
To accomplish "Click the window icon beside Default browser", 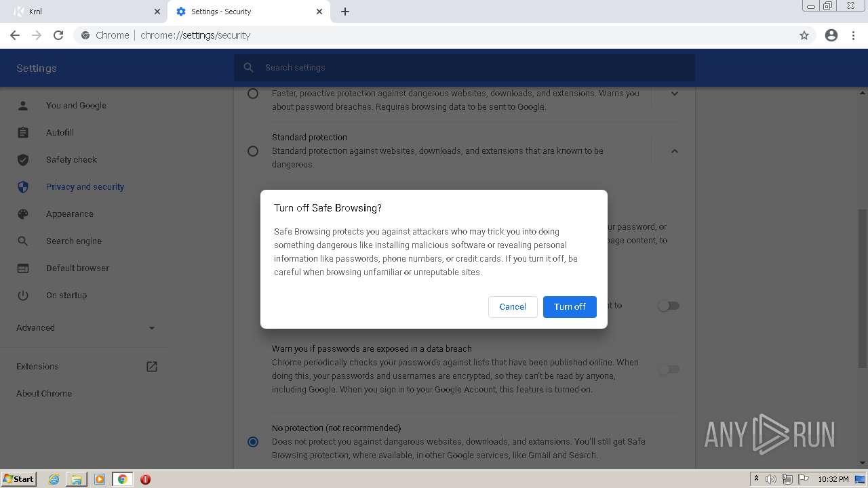I will click(23, 268).
